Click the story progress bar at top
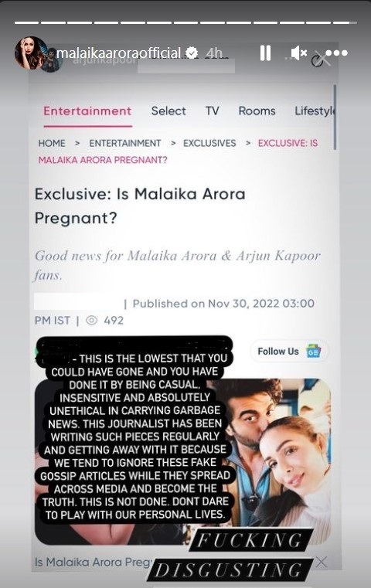This screenshot has height=588, width=371. pos(185,23)
